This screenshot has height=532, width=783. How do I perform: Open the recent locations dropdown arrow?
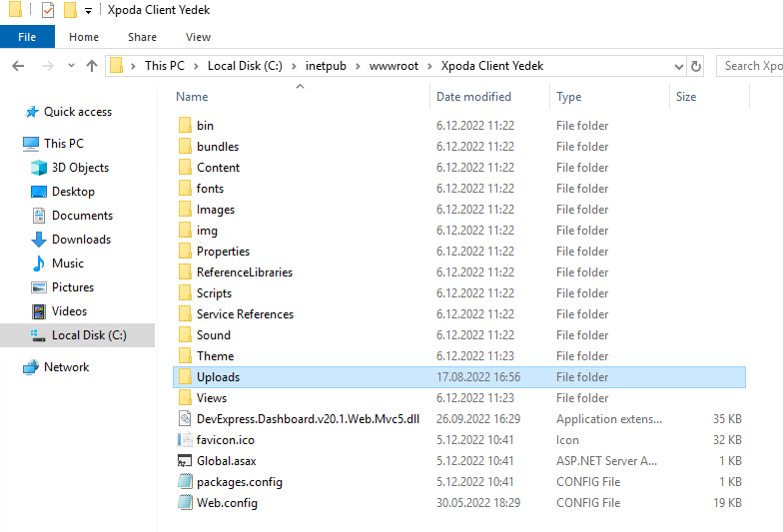pyautogui.click(x=71, y=66)
